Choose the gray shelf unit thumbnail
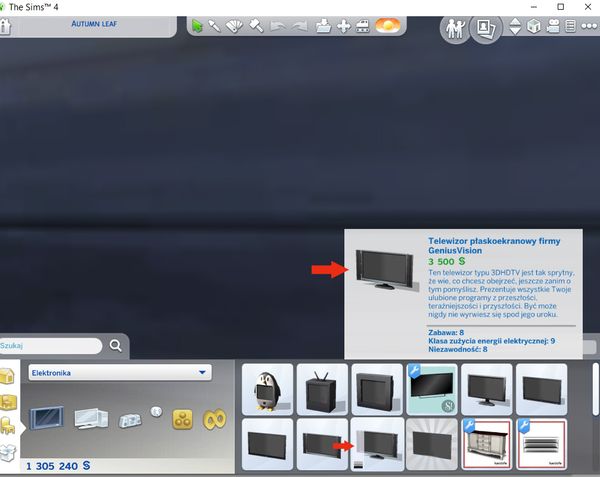 pos(541,444)
